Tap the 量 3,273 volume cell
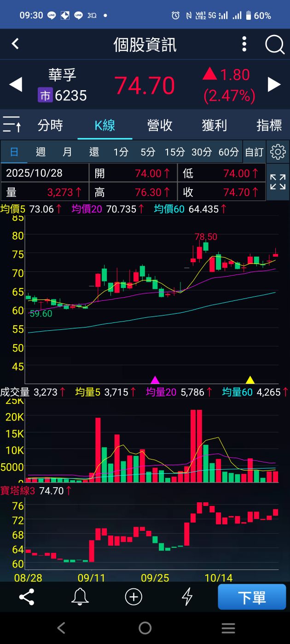Viewport: 290px width, 644px height. tap(45, 191)
